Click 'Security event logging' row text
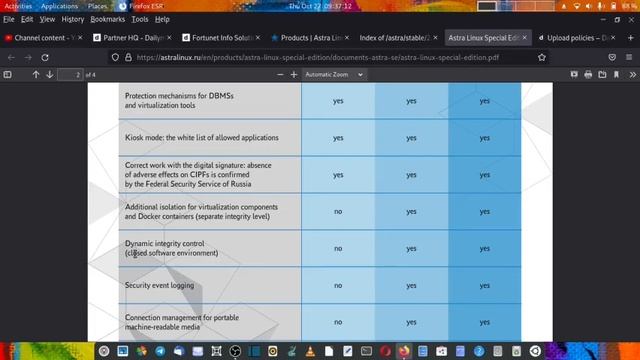This screenshot has width=640, height=360. [160, 285]
